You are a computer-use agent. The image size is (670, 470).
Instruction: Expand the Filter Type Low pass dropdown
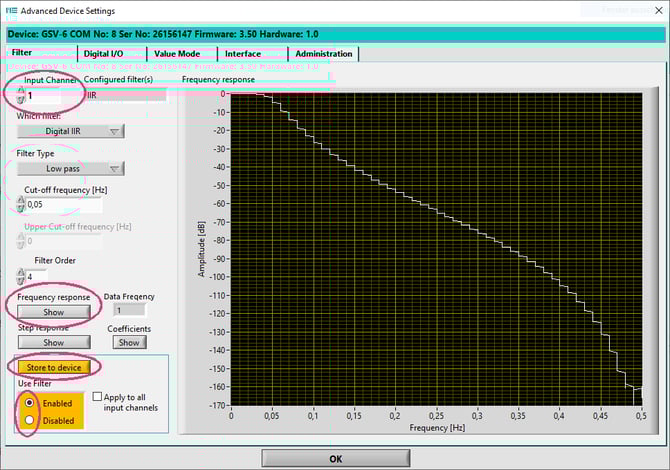point(70,169)
